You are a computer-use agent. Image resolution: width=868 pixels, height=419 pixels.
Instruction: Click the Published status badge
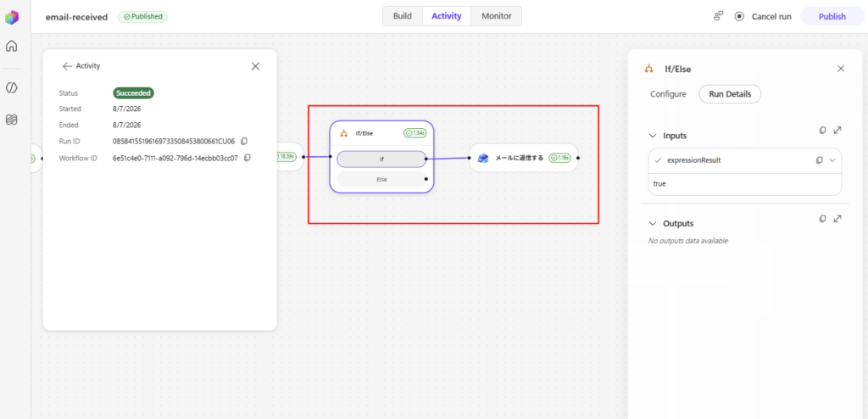[142, 17]
